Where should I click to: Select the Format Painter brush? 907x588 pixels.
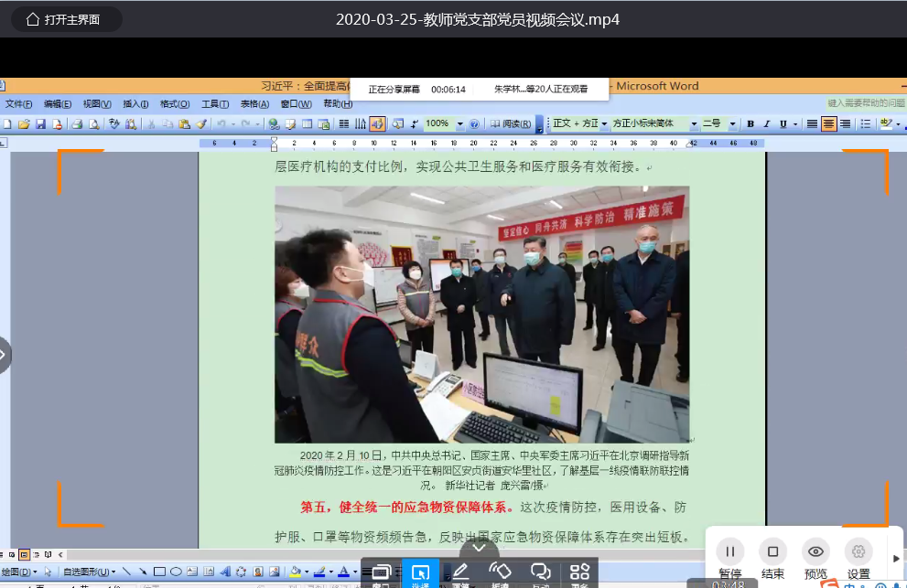tap(201, 123)
